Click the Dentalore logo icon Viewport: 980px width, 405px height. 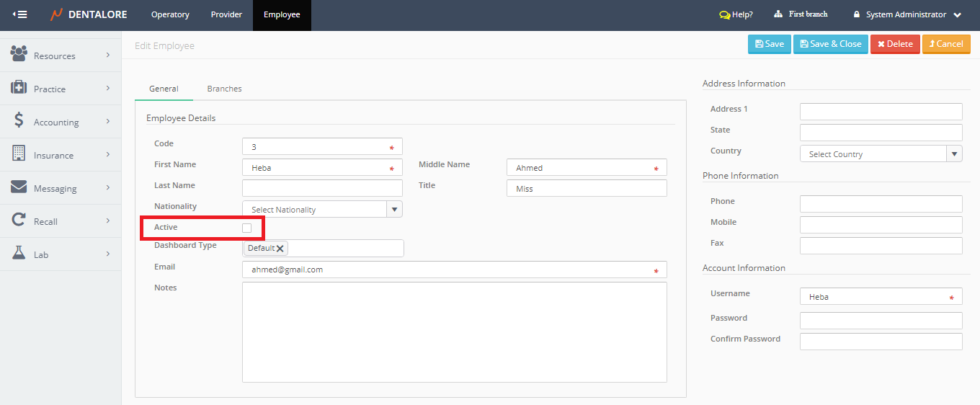[56, 14]
